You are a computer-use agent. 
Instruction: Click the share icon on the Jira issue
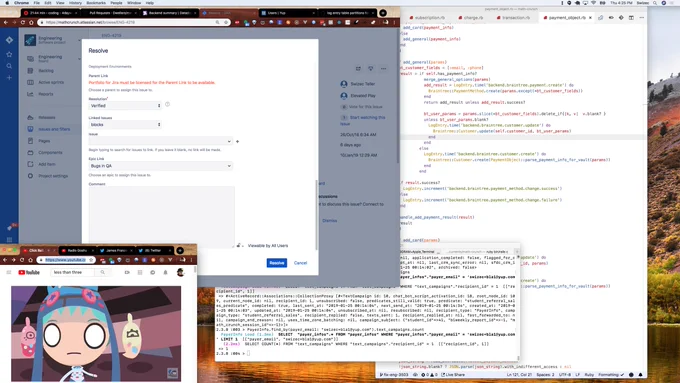pos(358,69)
